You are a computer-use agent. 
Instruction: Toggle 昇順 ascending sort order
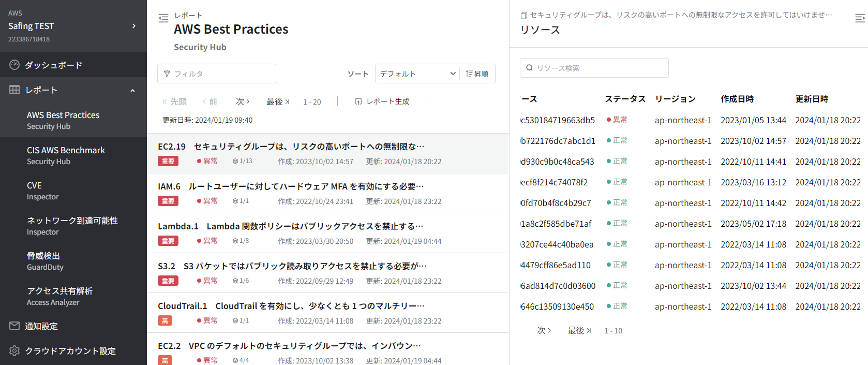click(477, 74)
